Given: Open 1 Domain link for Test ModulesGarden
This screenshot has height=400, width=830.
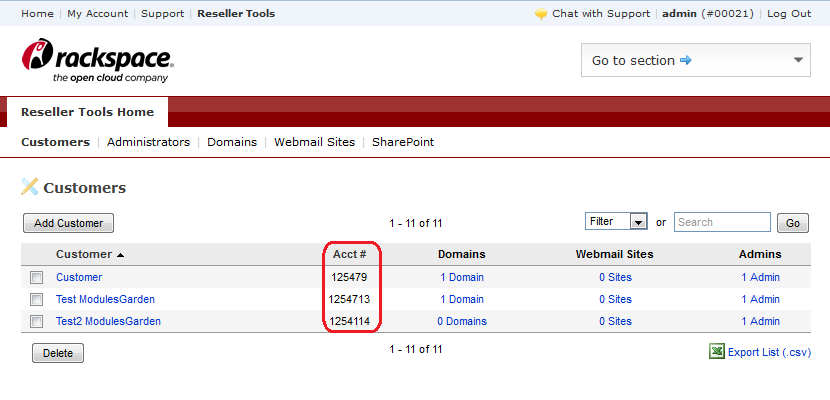Looking at the screenshot, I should [x=462, y=299].
